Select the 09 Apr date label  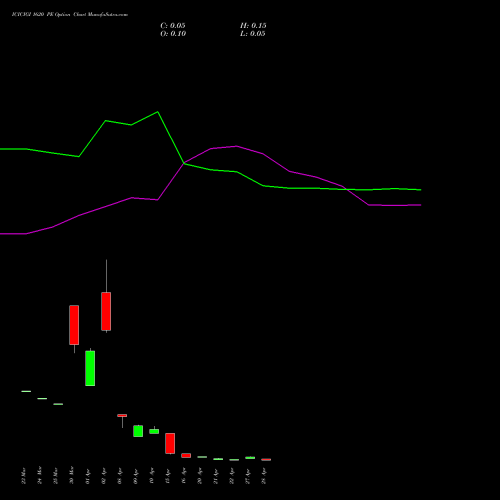coord(136,476)
